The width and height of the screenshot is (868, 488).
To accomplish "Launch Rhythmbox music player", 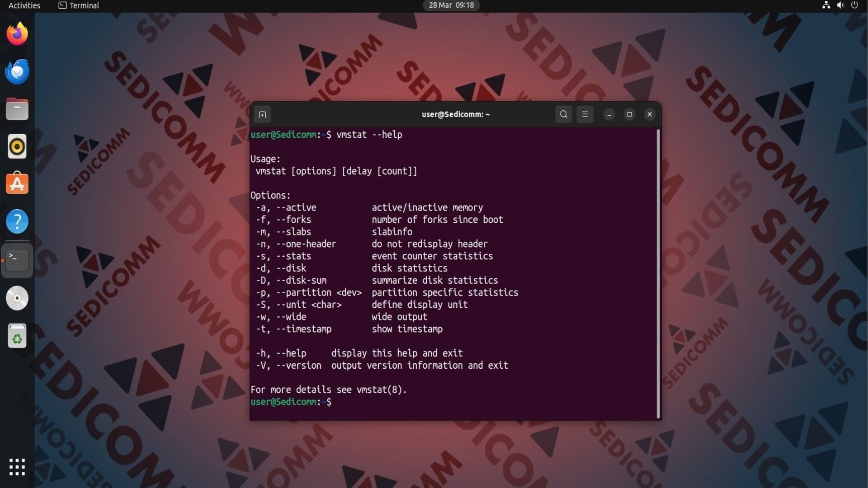I will coord(17,146).
